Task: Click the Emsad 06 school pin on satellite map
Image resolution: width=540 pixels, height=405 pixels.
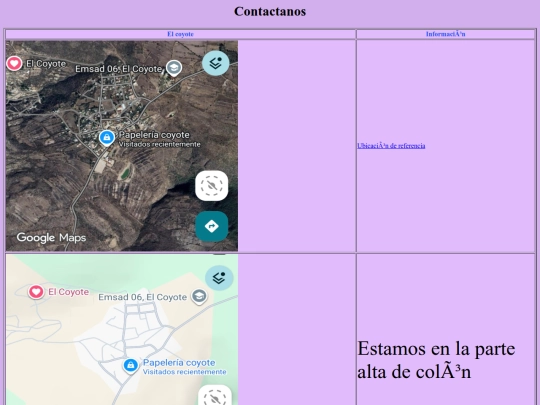Action: tap(174, 68)
